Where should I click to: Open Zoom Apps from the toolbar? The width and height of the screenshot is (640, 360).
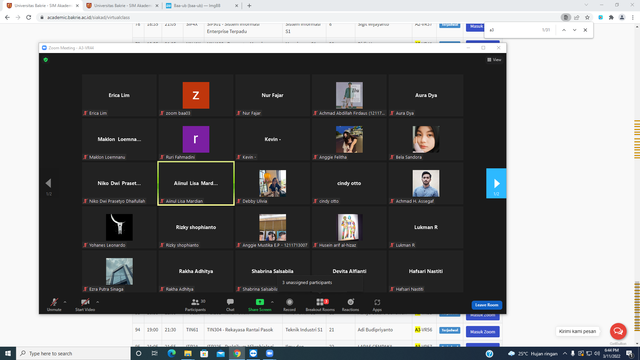(377, 304)
